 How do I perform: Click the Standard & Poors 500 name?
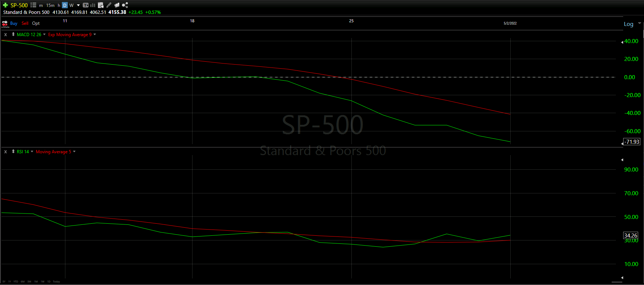click(26, 12)
